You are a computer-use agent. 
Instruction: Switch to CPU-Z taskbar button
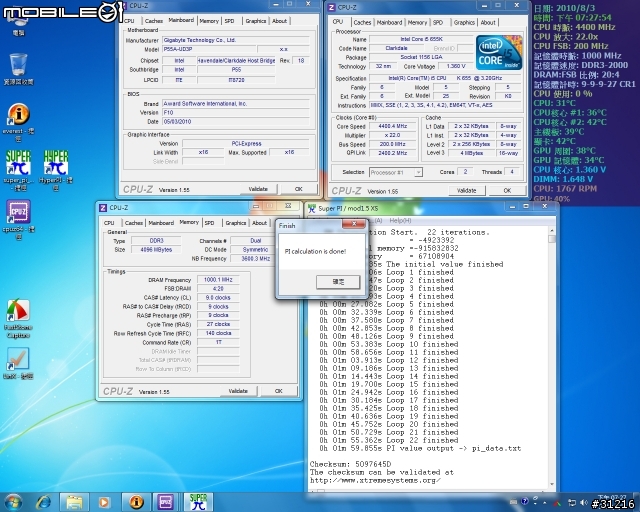pyautogui.click(x=166, y=502)
